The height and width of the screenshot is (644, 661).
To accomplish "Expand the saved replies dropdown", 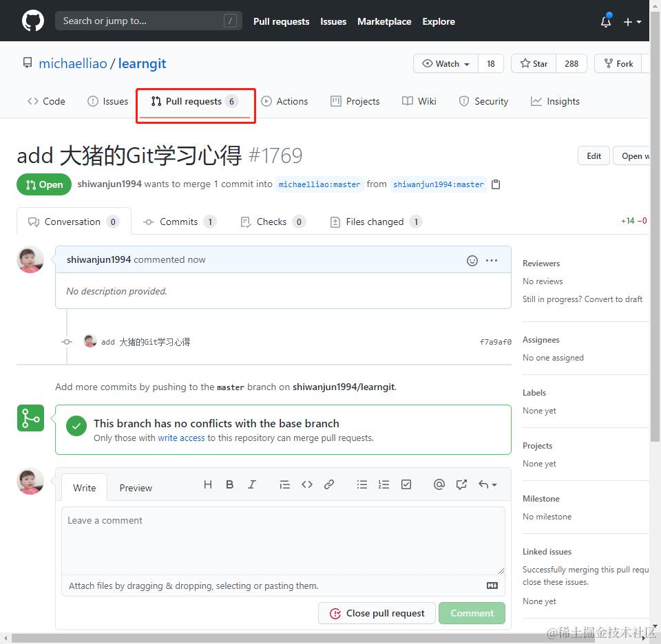I will click(x=487, y=484).
